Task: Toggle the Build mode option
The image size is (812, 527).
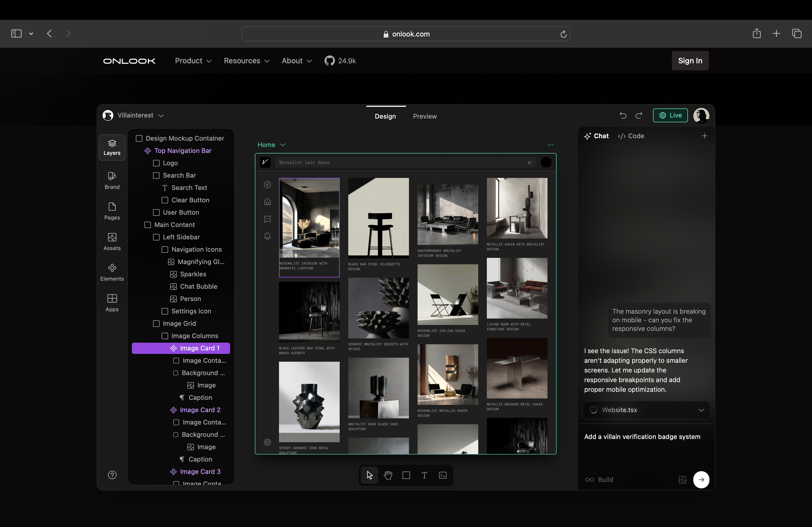Action: [599, 479]
